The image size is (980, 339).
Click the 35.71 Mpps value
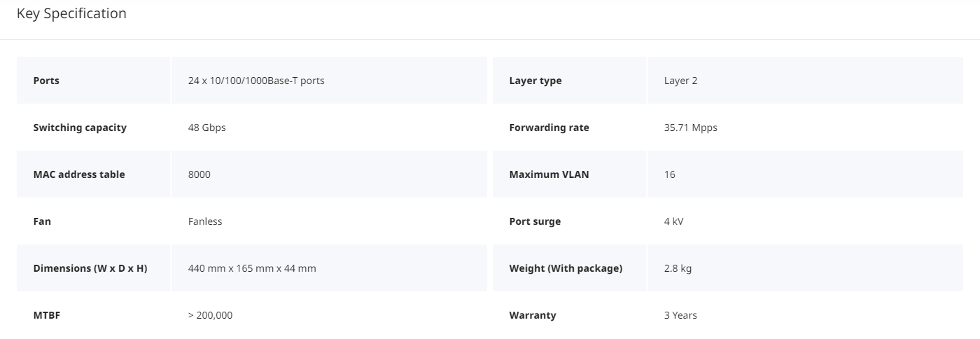coord(691,127)
